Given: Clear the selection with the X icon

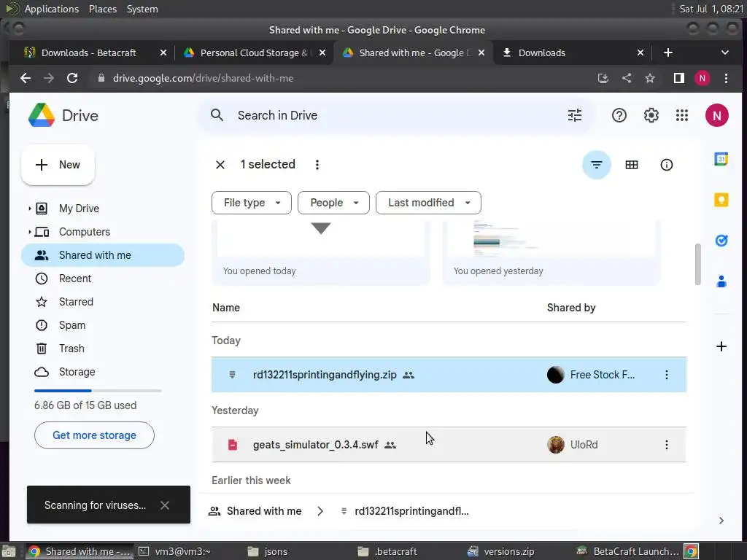Looking at the screenshot, I should pos(220,165).
